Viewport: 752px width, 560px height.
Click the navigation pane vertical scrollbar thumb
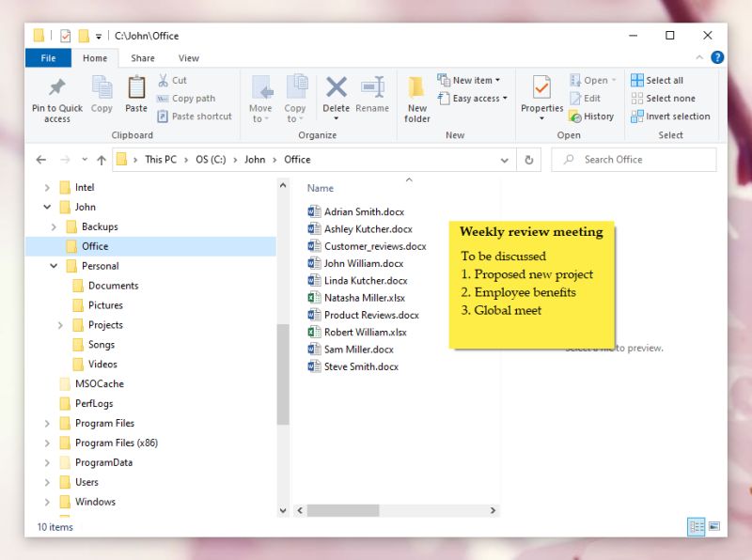283,374
